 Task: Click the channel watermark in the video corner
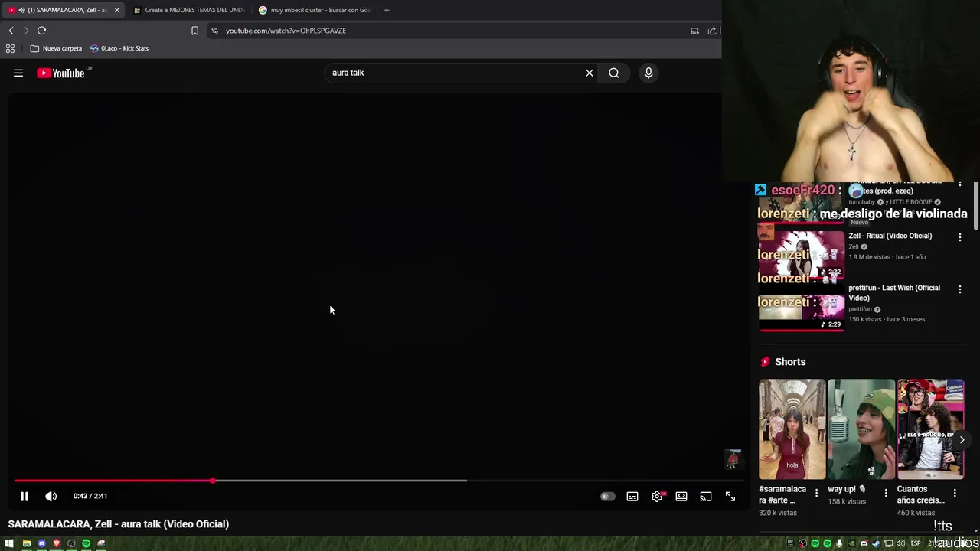pyautogui.click(x=733, y=459)
